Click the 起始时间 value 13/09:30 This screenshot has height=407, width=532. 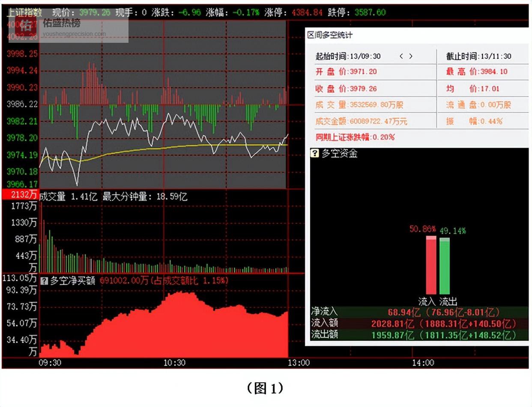(x=365, y=56)
